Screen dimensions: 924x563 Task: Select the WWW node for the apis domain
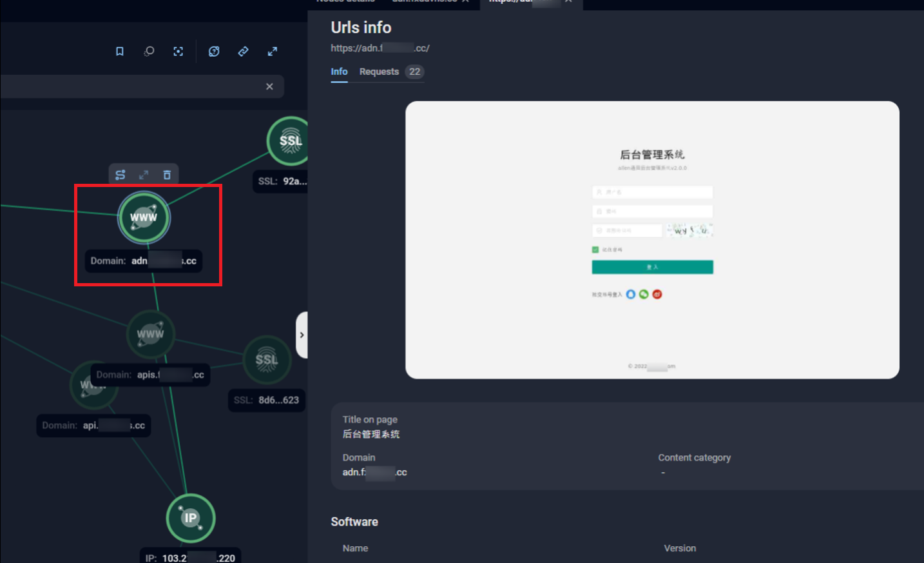[151, 334]
